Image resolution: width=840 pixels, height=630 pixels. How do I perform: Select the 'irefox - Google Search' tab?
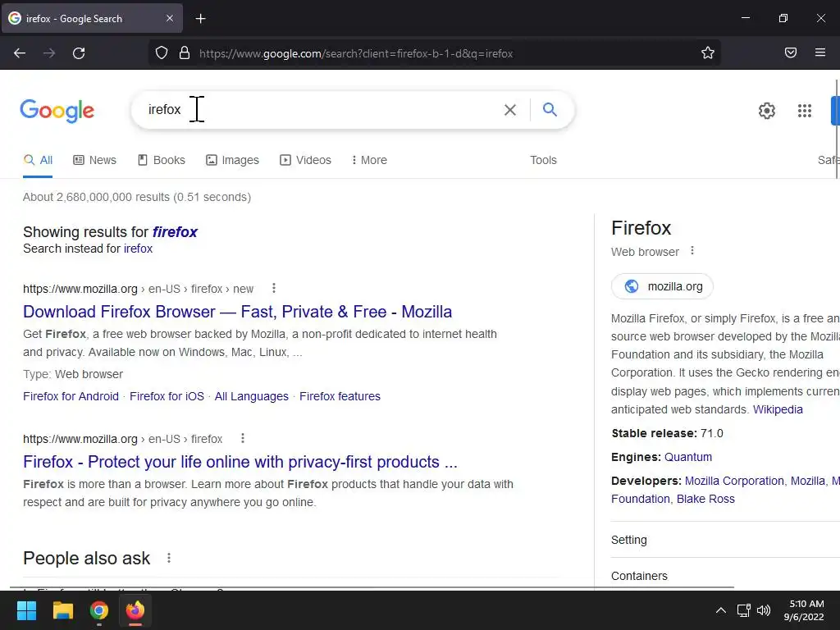(92, 18)
